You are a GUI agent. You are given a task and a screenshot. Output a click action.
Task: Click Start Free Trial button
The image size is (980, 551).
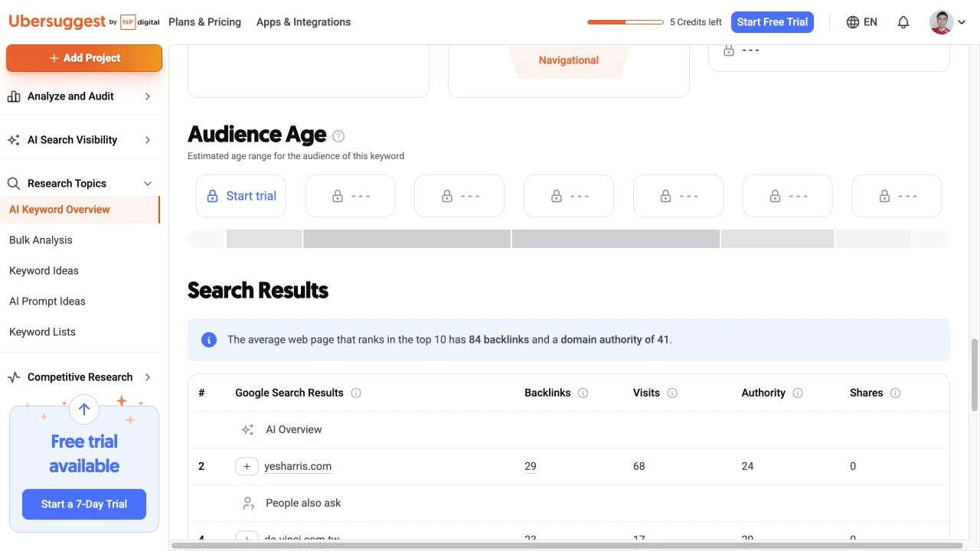(773, 22)
